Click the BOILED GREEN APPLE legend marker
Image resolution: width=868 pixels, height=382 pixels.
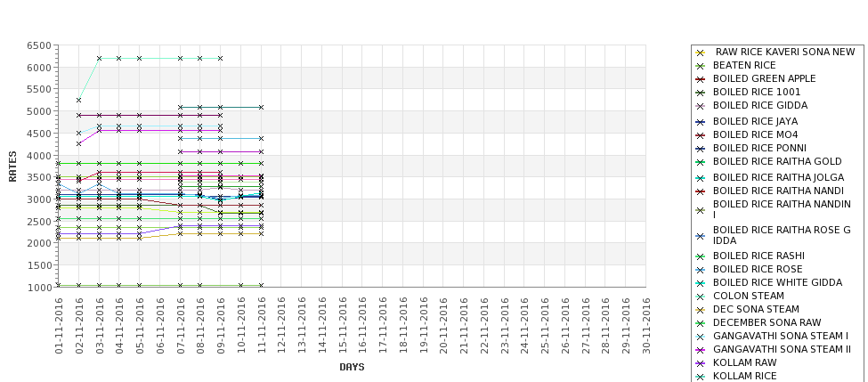point(701,79)
